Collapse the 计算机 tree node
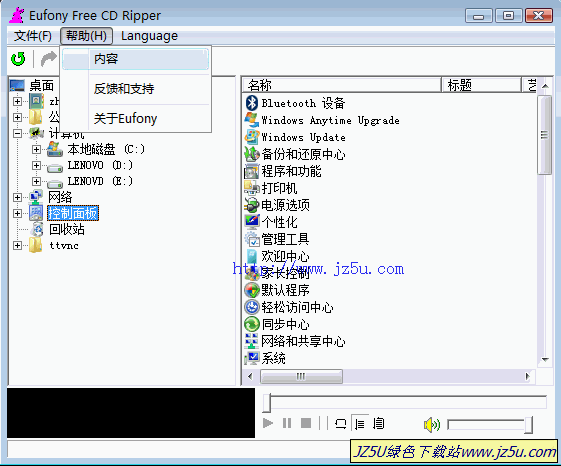Viewport: 561px width, 466px height. click(17, 133)
